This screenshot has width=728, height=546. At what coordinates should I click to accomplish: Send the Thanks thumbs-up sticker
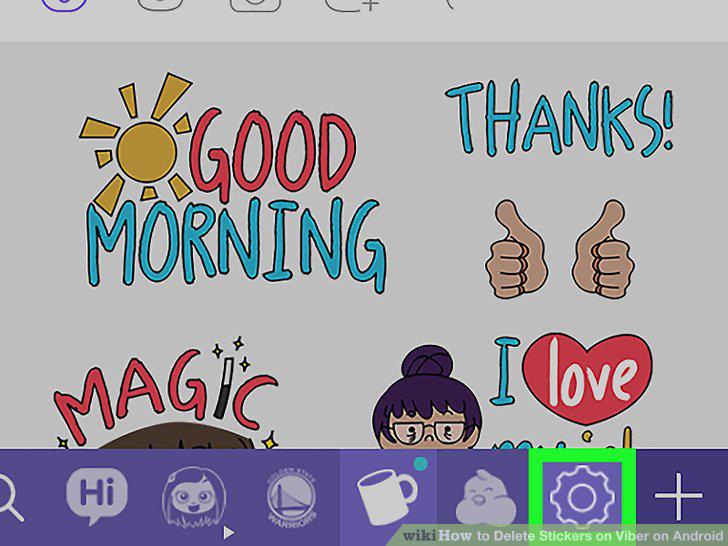tap(559, 190)
